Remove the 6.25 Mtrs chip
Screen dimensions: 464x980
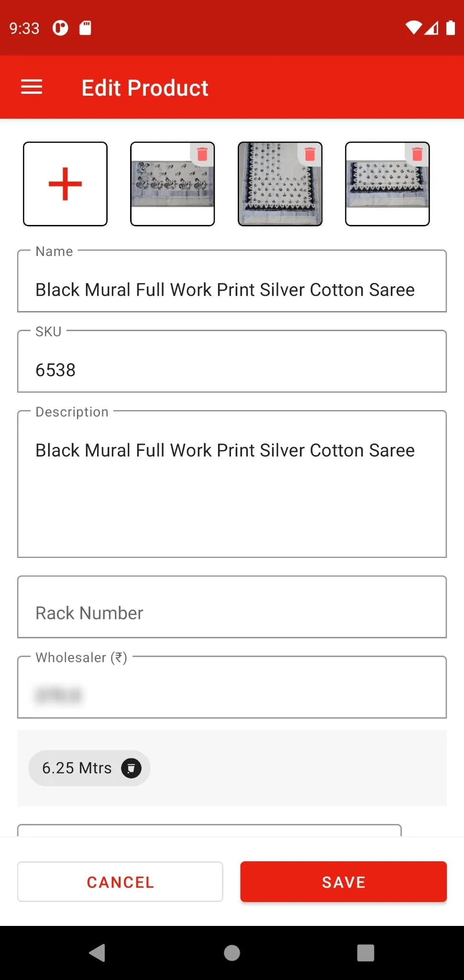[131, 768]
